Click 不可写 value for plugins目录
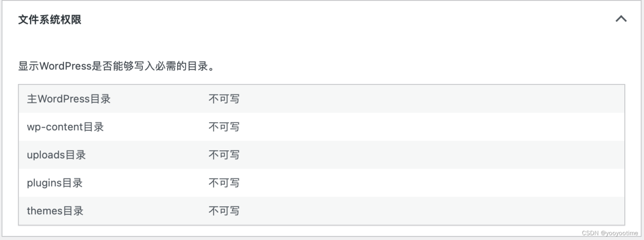The height and width of the screenshot is (240, 644). 224,183
